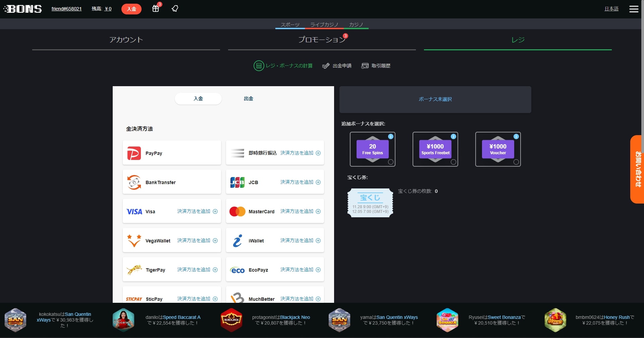Open the friend#658021 account link
The width and height of the screenshot is (644, 338).
[67, 9]
